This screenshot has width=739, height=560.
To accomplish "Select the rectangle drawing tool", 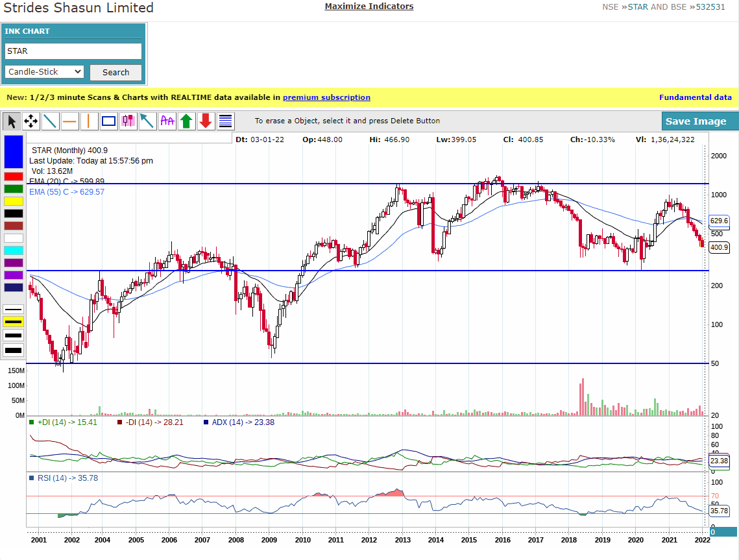I will 109,121.
